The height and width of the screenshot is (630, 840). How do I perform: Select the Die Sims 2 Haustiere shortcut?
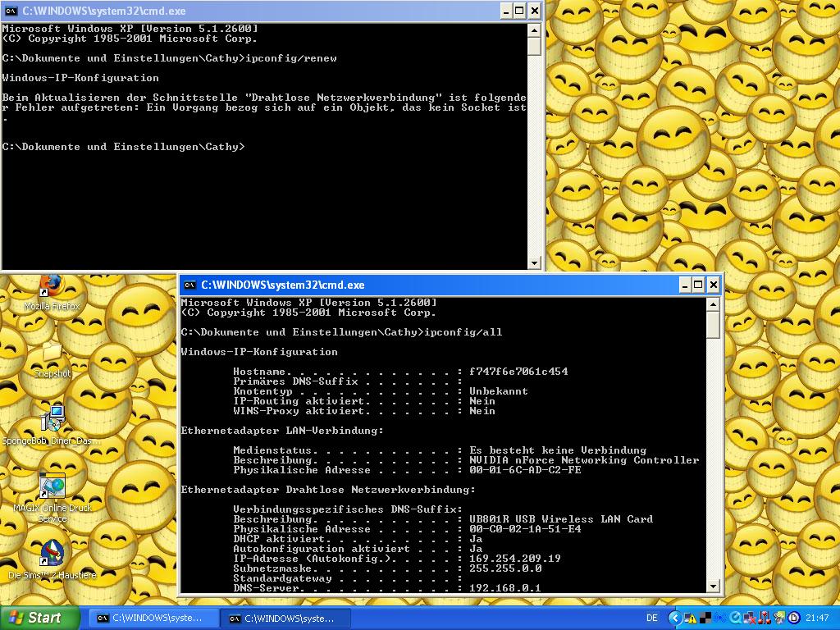click(52, 560)
